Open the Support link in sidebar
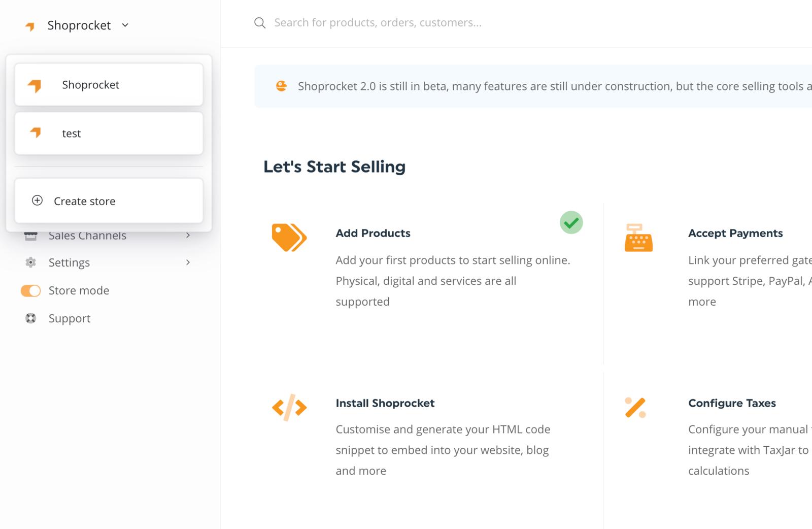The height and width of the screenshot is (529, 812). pos(70,318)
